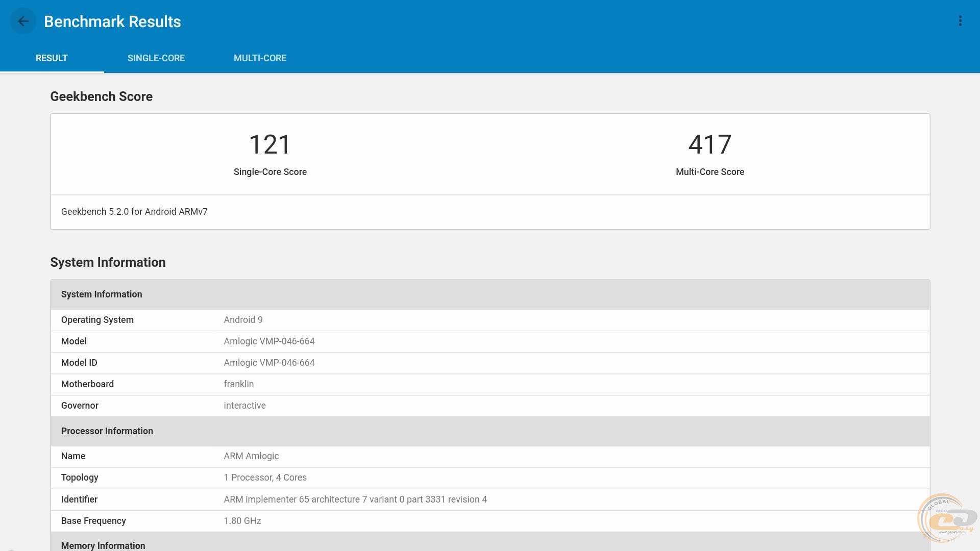The height and width of the screenshot is (551, 980).
Task: Click the Geekbench 5.2.0 version text
Action: 134,212
